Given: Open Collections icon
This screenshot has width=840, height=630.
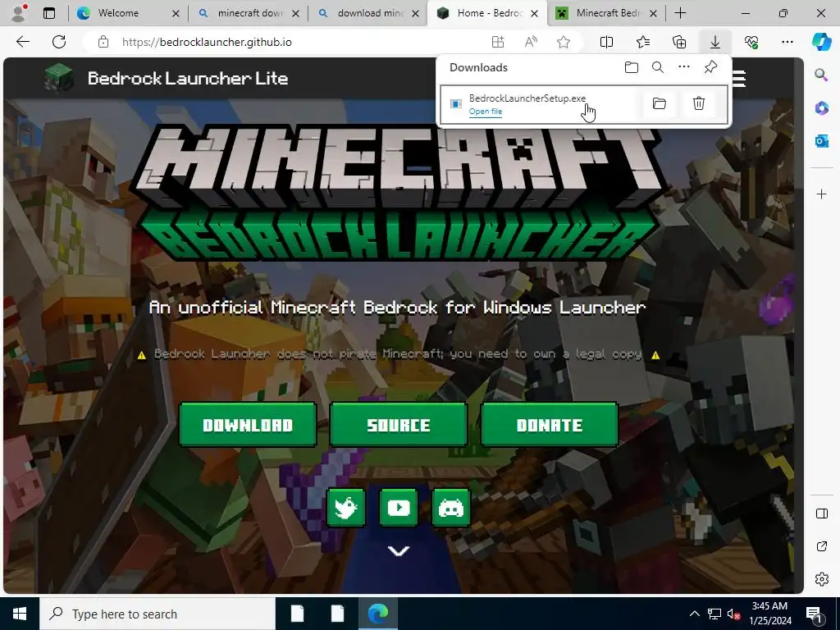Looking at the screenshot, I should 678,42.
